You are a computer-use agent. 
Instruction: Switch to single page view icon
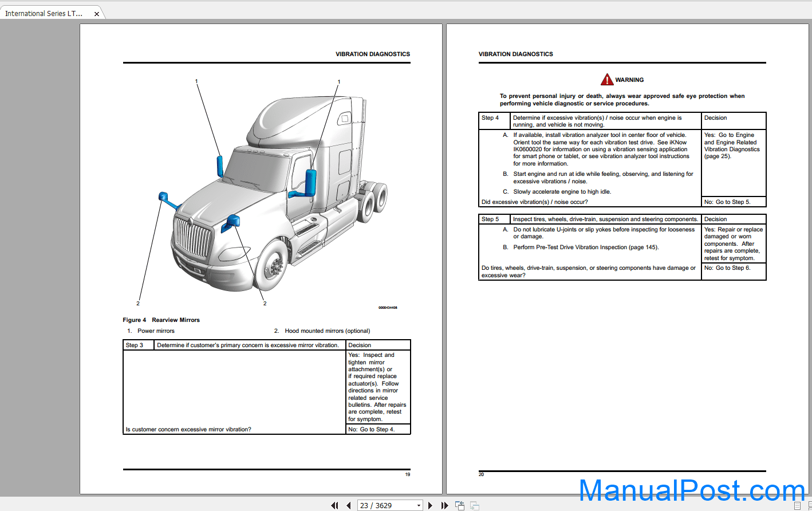tap(797, 505)
